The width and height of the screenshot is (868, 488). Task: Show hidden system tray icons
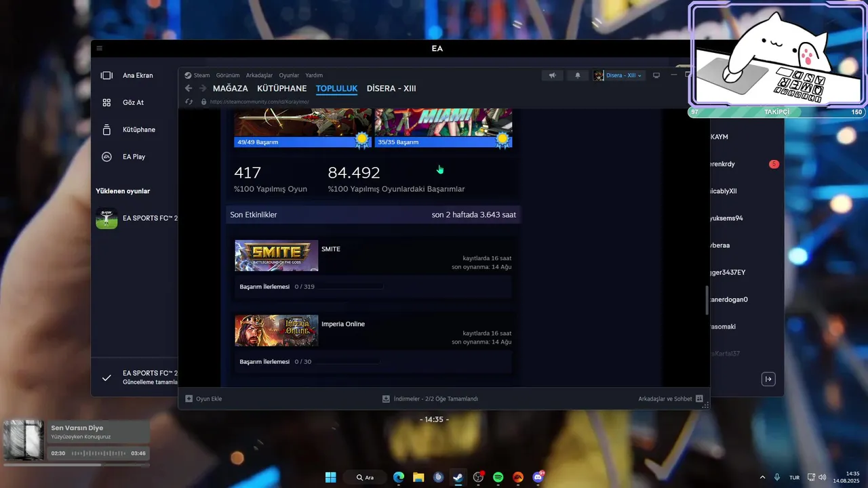coord(762,477)
